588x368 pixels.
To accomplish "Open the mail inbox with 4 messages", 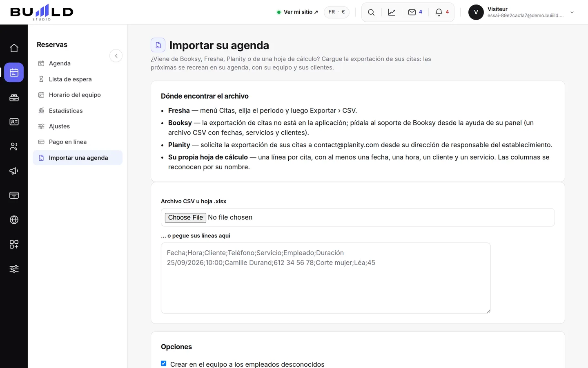I will click(x=415, y=12).
